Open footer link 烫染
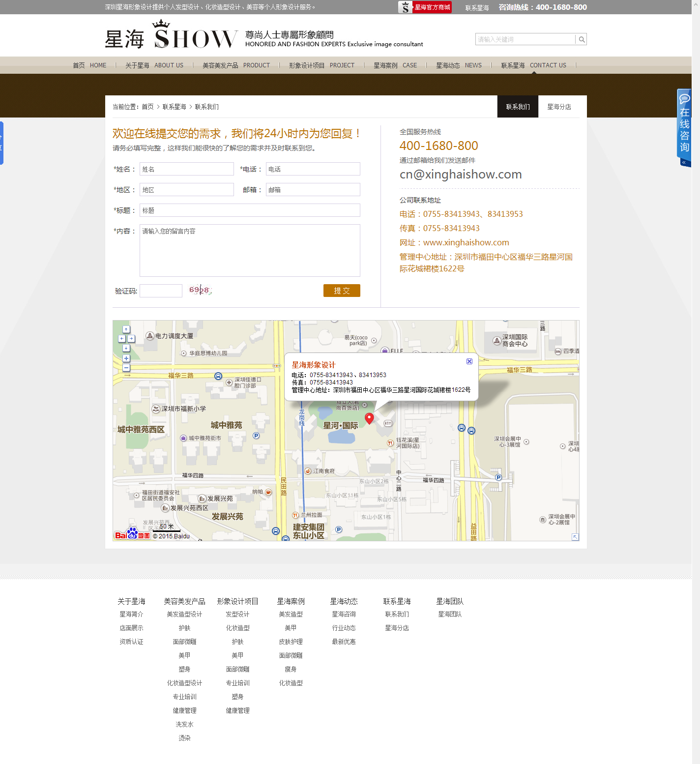700x764 pixels. point(184,738)
